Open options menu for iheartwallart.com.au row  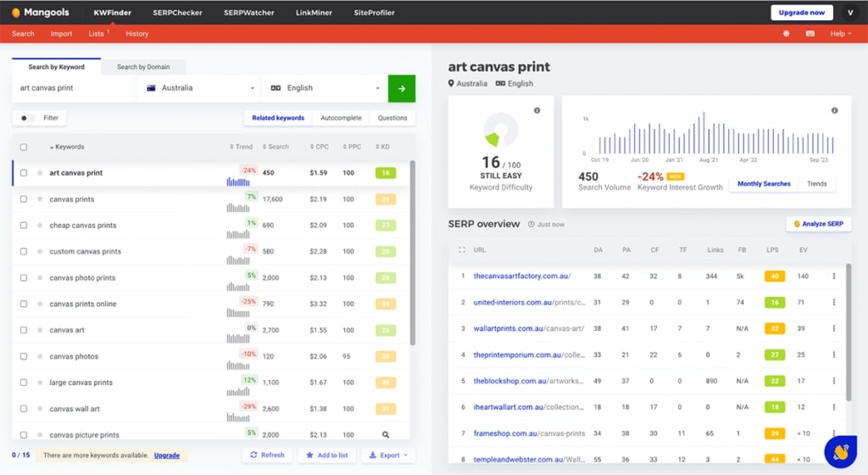click(834, 407)
